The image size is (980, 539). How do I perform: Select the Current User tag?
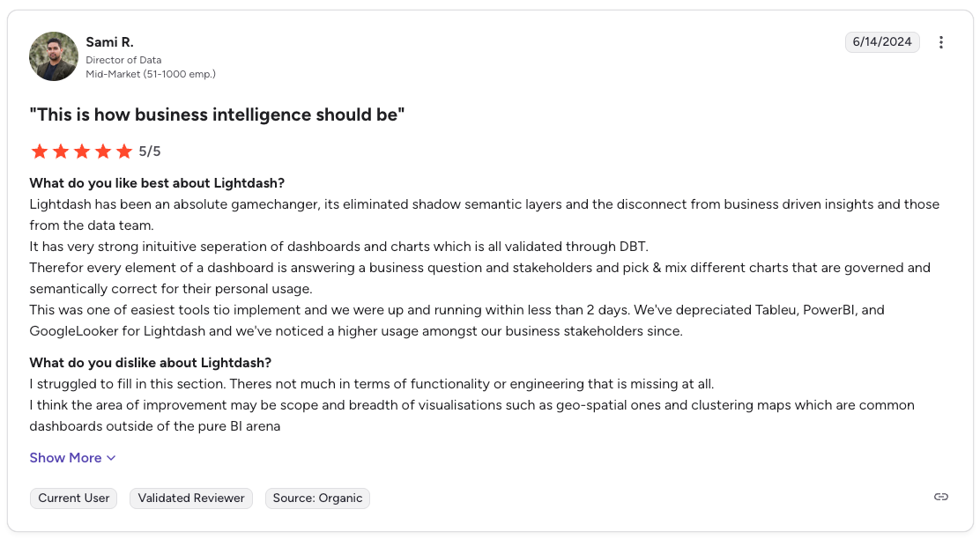[x=74, y=498]
